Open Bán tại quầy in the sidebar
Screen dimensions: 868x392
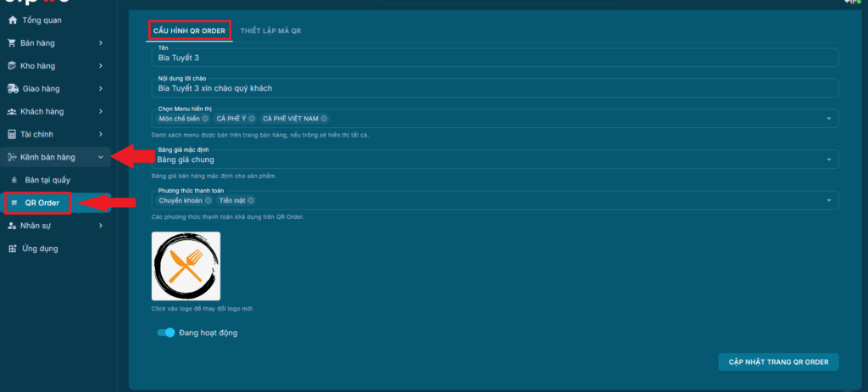(x=47, y=180)
